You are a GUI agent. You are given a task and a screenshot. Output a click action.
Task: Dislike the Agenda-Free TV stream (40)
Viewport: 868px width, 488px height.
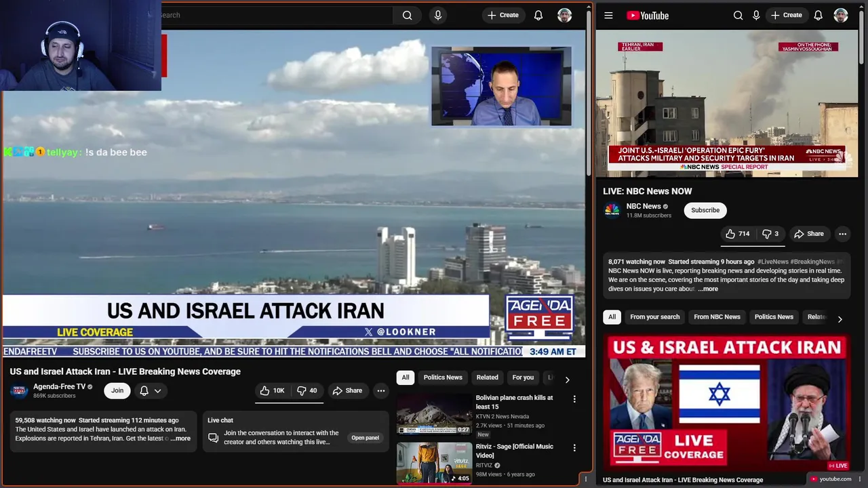click(307, 390)
